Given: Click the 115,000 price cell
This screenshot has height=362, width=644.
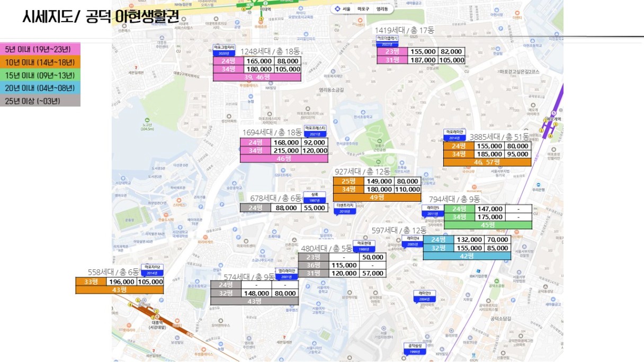Looking at the screenshot, I should [344, 265].
